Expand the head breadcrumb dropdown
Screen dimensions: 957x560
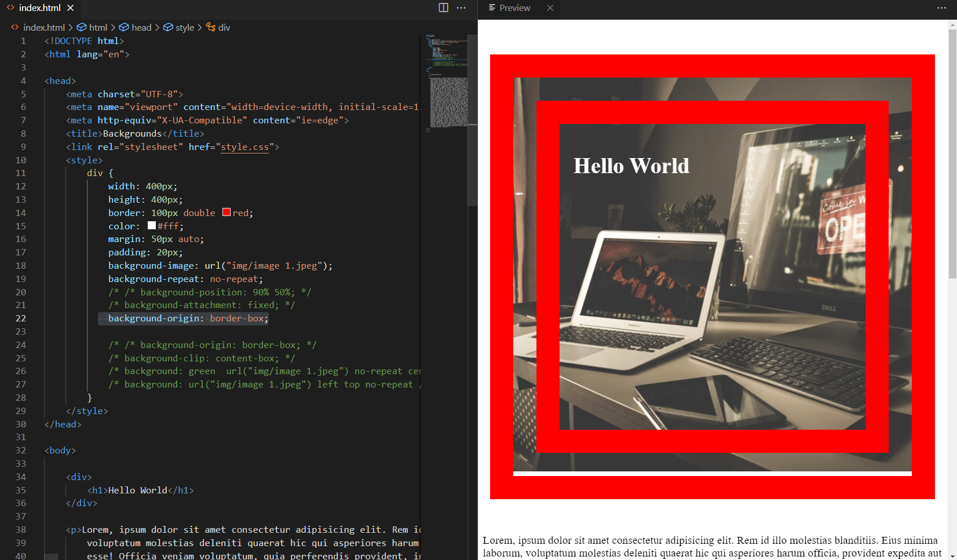[141, 27]
